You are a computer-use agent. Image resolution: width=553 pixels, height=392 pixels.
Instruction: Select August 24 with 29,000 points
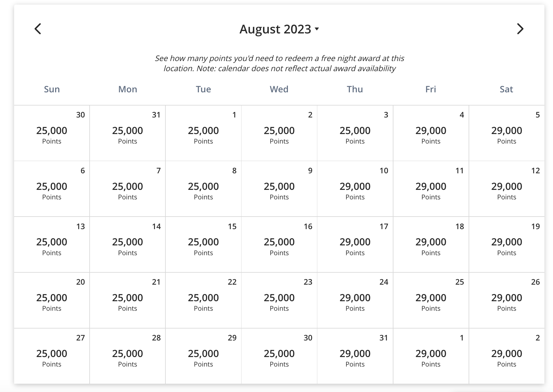point(355,301)
